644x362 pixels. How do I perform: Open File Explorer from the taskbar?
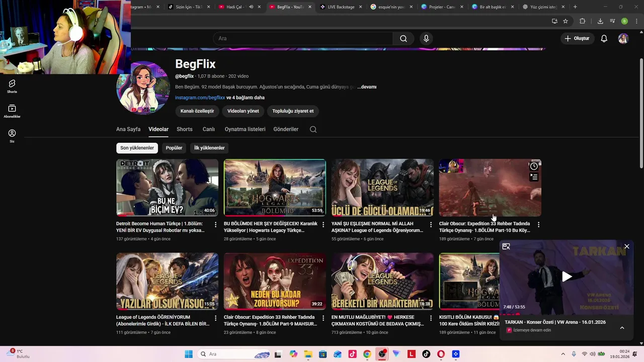coord(308,354)
